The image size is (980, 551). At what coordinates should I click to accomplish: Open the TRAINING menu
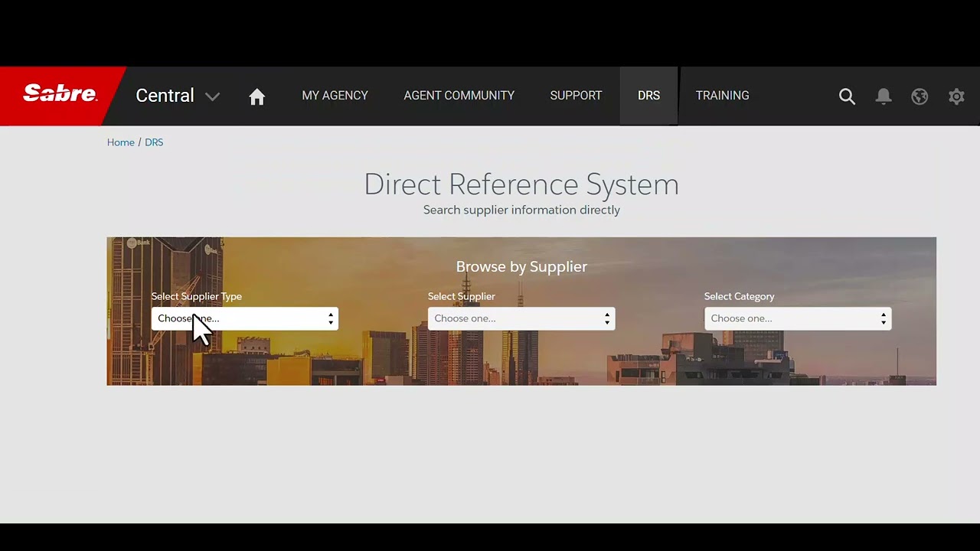(x=722, y=96)
